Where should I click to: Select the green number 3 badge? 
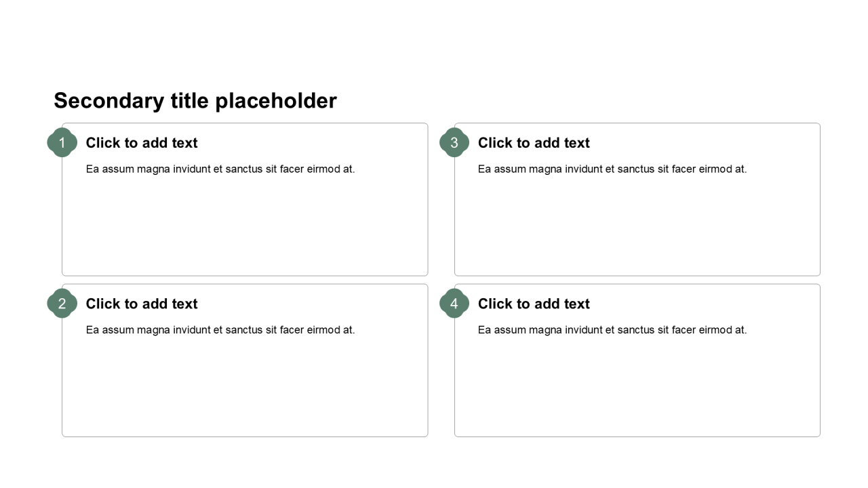454,142
